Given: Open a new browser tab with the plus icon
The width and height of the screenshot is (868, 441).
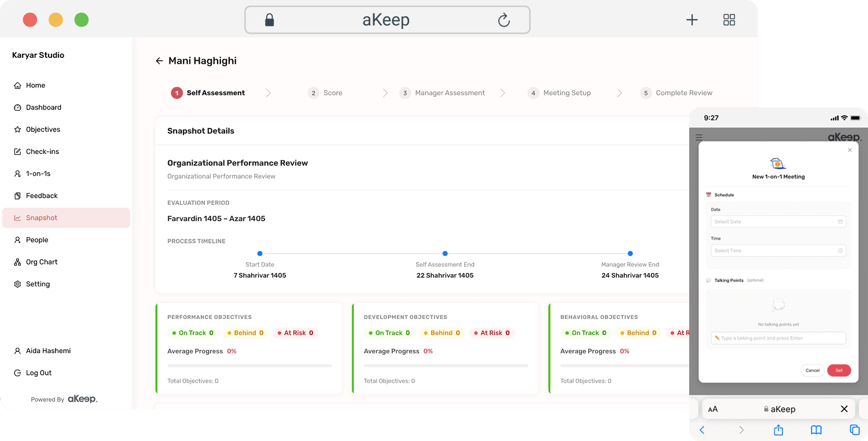Looking at the screenshot, I should (x=692, y=20).
